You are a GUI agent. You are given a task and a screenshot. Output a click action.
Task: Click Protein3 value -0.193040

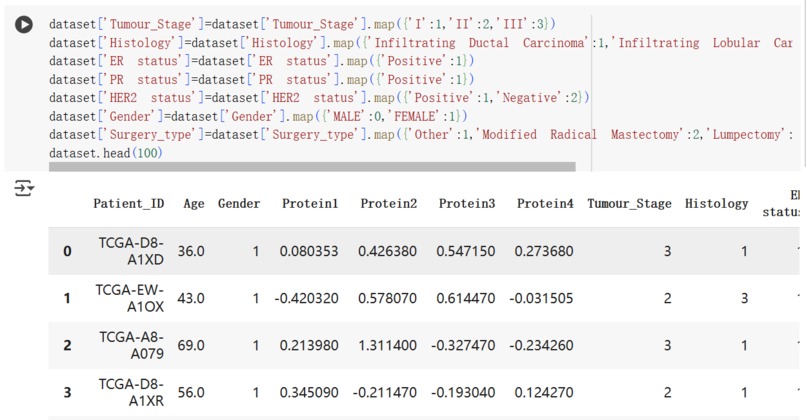[x=463, y=393]
